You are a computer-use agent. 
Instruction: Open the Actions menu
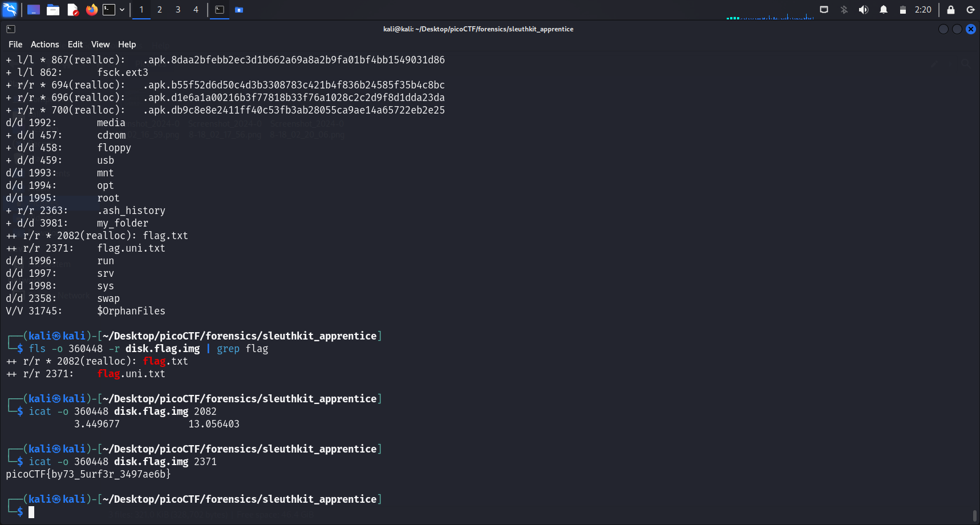pos(44,45)
